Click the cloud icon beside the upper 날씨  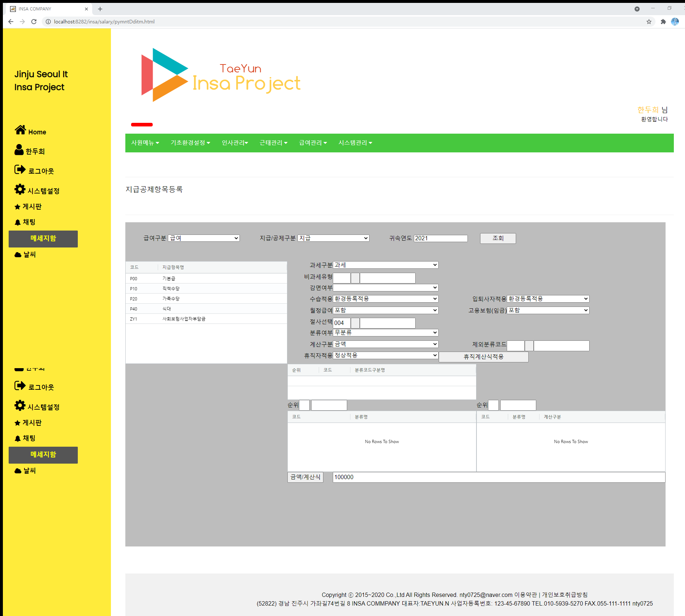18,255
